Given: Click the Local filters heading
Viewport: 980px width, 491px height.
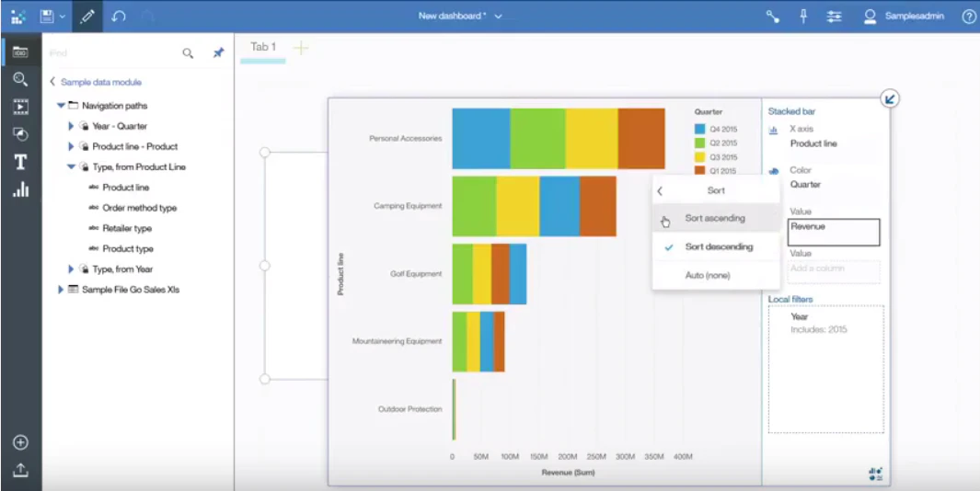Looking at the screenshot, I should coord(790,299).
